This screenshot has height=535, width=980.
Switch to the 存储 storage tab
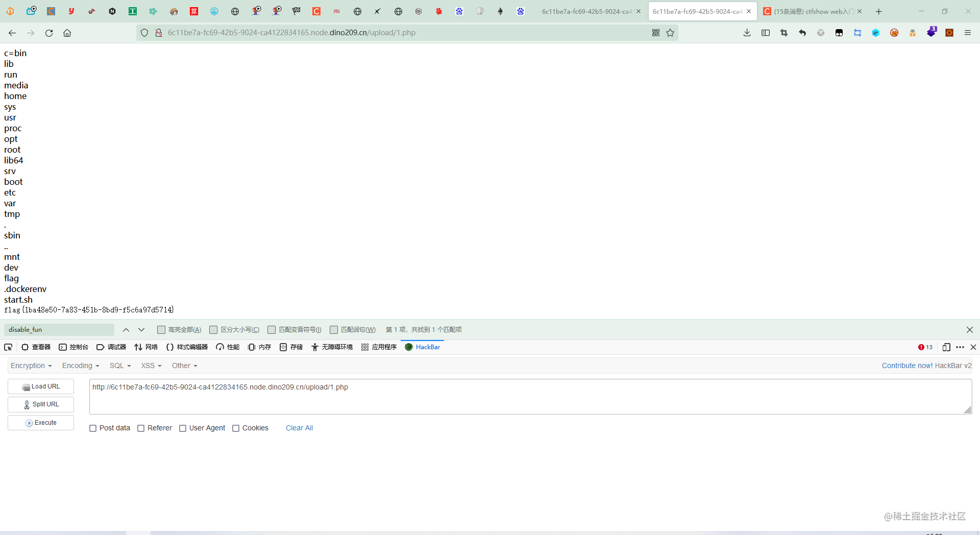[291, 347]
